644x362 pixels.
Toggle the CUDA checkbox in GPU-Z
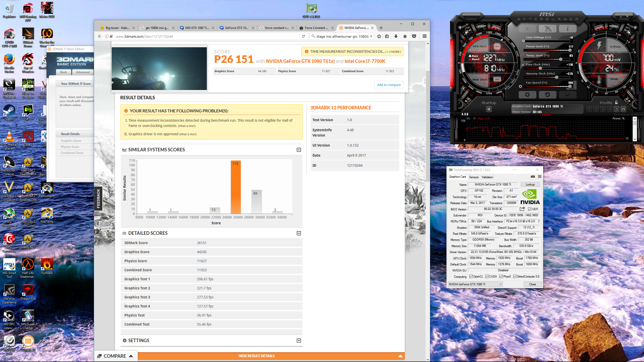[487, 277]
